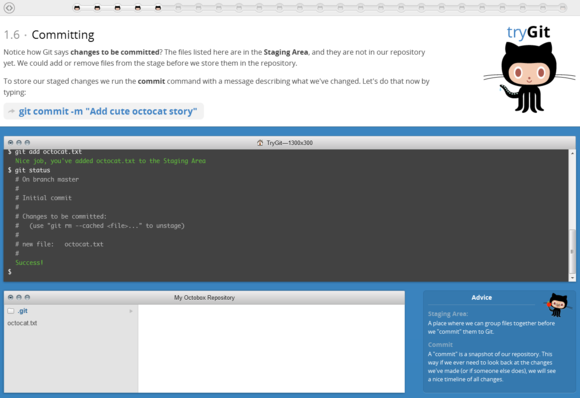Click the close dot of My Octobox Repository window
Image resolution: width=580 pixels, height=398 pixels.
point(10,297)
